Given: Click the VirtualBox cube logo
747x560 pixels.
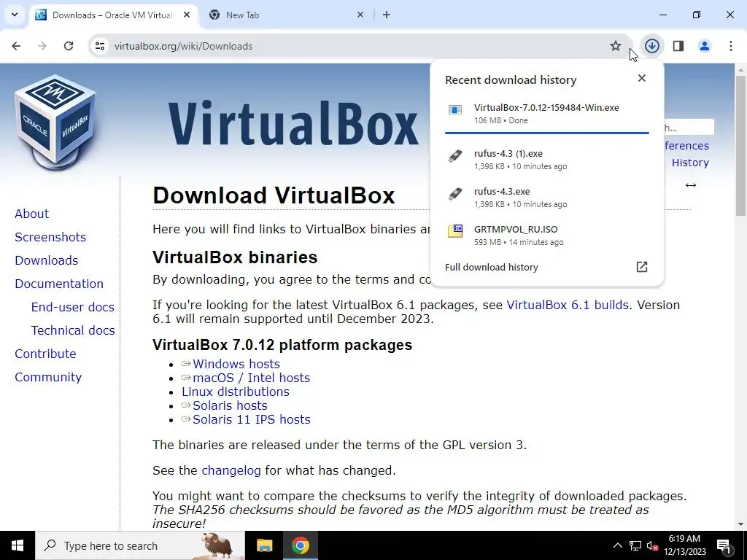Looking at the screenshot, I should (55, 122).
